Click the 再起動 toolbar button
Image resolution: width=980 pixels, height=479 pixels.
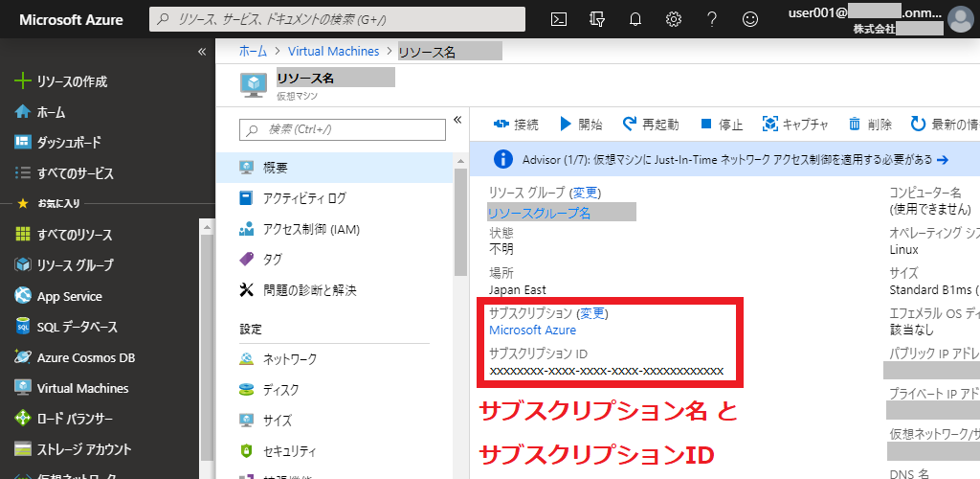651,125
